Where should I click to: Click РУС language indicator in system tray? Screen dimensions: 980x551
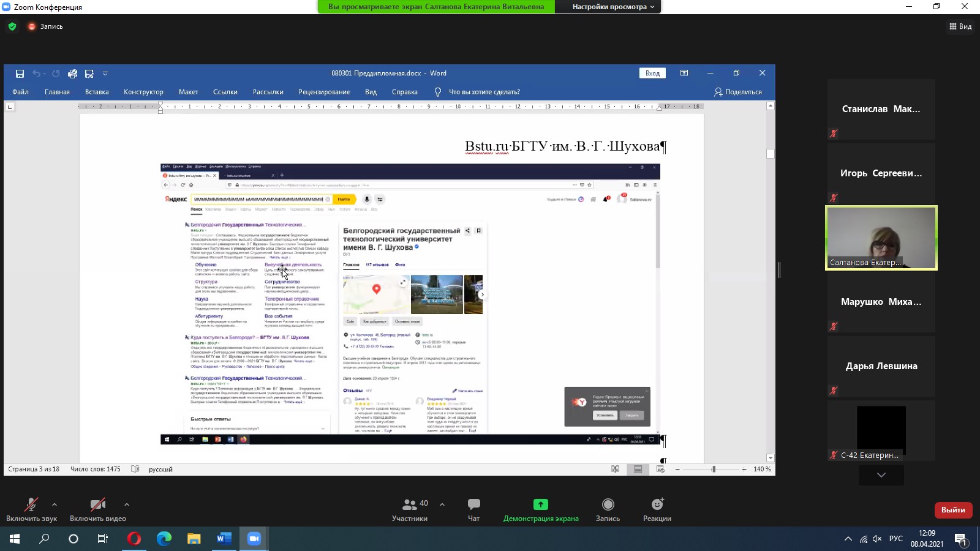896,539
